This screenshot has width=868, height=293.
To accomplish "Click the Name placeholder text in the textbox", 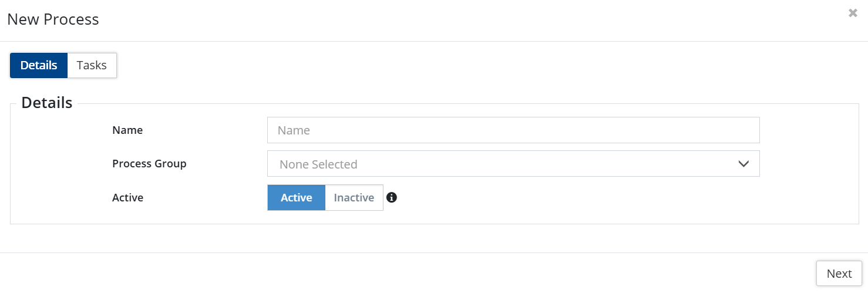I will pos(294,130).
